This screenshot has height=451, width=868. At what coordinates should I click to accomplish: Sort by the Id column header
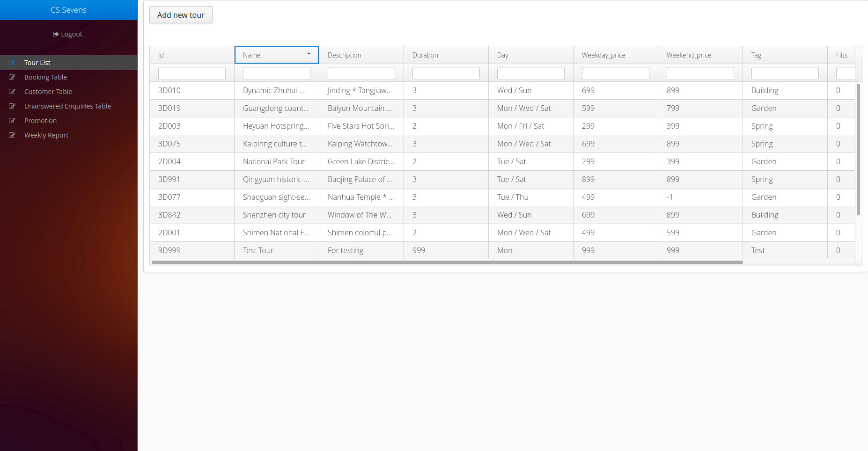(192, 55)
